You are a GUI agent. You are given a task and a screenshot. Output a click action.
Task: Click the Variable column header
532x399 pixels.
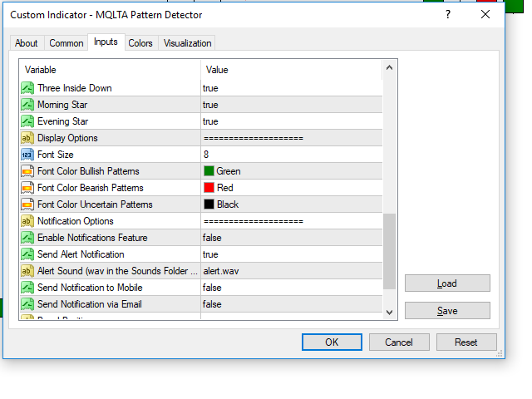(110, 70)
